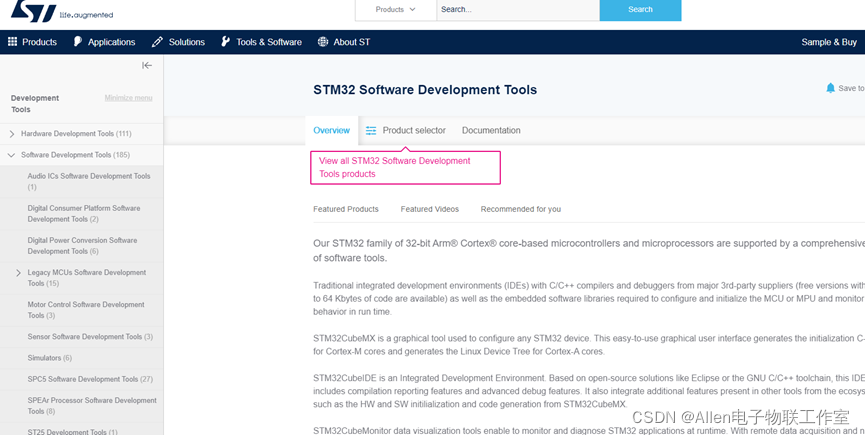Open the Products dropdown beside search

(x=396, y=9)
